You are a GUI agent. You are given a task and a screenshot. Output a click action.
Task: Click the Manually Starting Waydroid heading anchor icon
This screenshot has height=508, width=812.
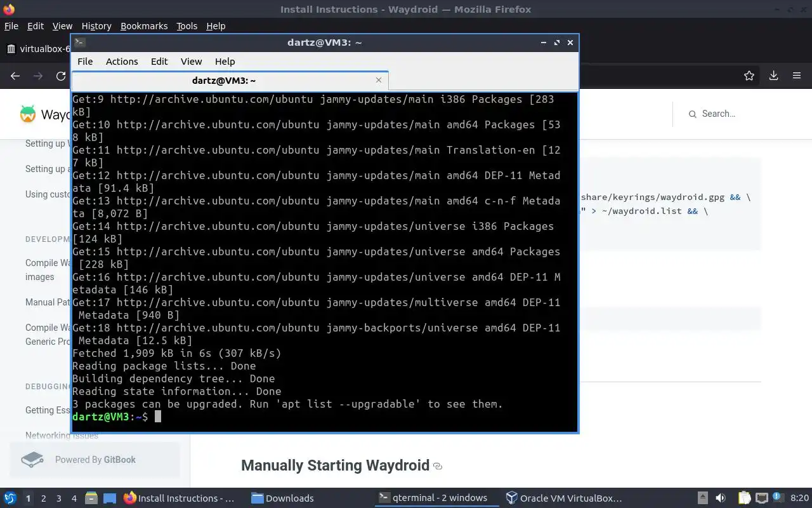click(438, 466)
